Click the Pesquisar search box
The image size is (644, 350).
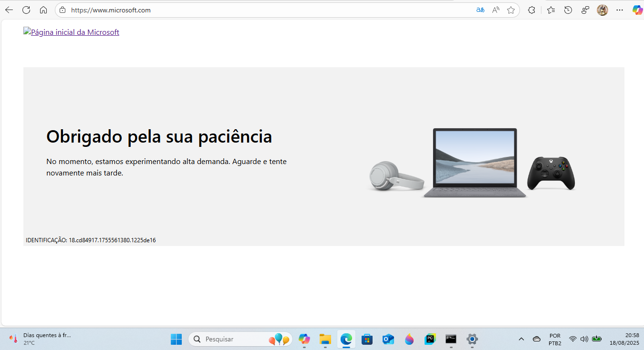coord(240,339)
